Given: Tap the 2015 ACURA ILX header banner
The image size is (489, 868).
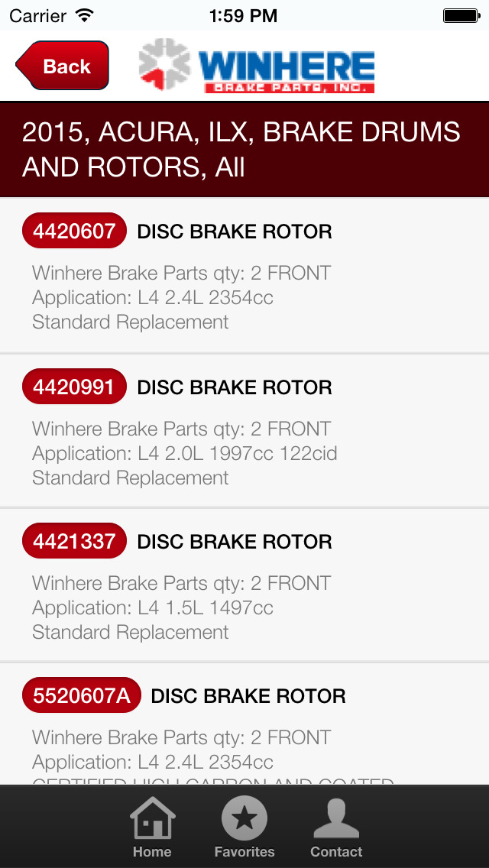Looking at the screenshot, I should (x=244, y=148).
